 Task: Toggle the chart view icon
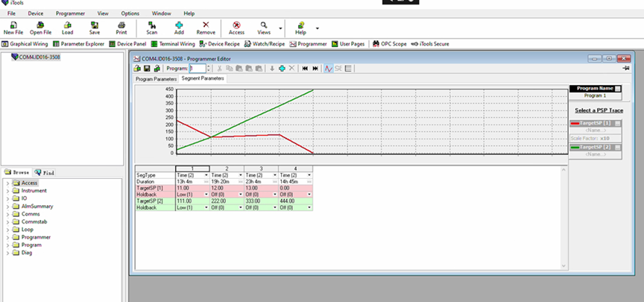pyautogui.click(x=328, y=69)
